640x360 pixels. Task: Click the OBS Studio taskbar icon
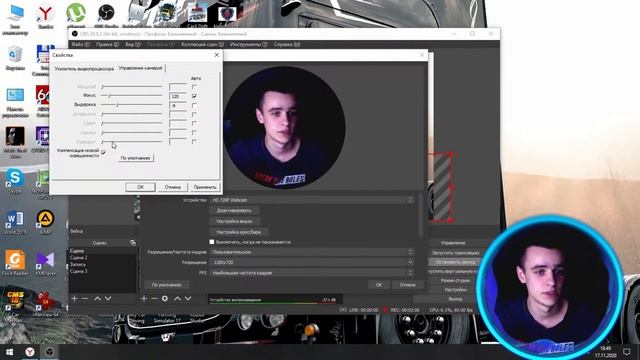[x=49, y=352]
